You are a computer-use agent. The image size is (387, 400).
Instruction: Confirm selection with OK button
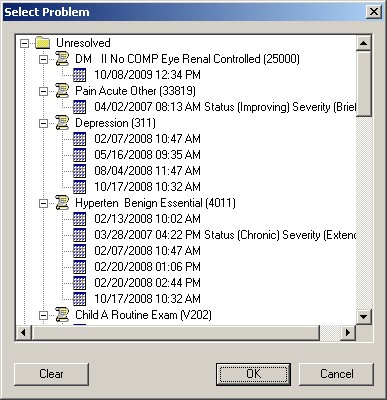pyautogui.click(x=253, y=374)
